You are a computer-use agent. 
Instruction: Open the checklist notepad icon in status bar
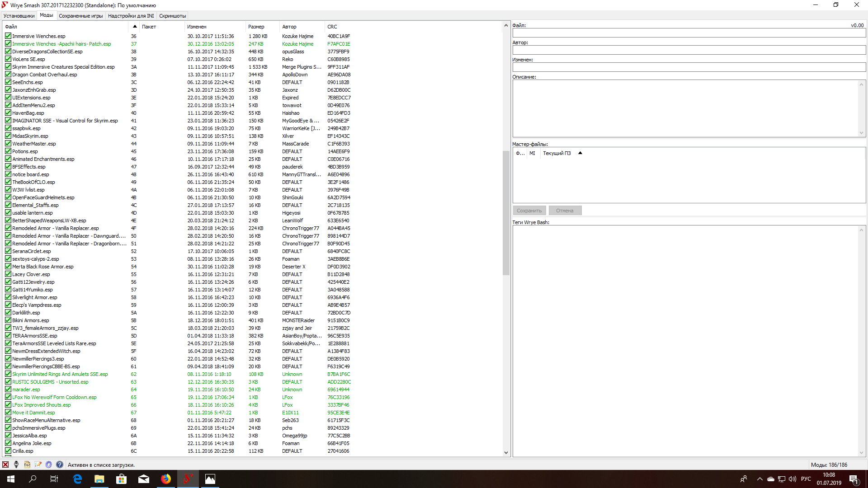click(x=38, y=465)
